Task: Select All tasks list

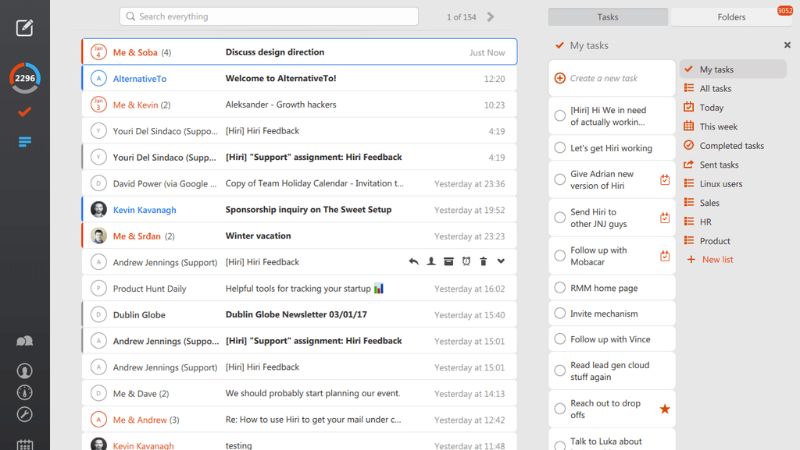Action: tap(715, 88)
